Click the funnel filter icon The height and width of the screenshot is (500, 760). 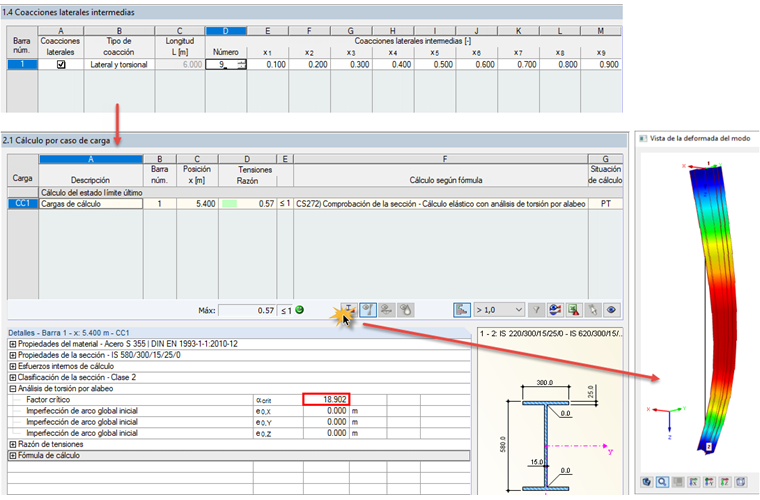pyautogui.click(x=536, y=310)
